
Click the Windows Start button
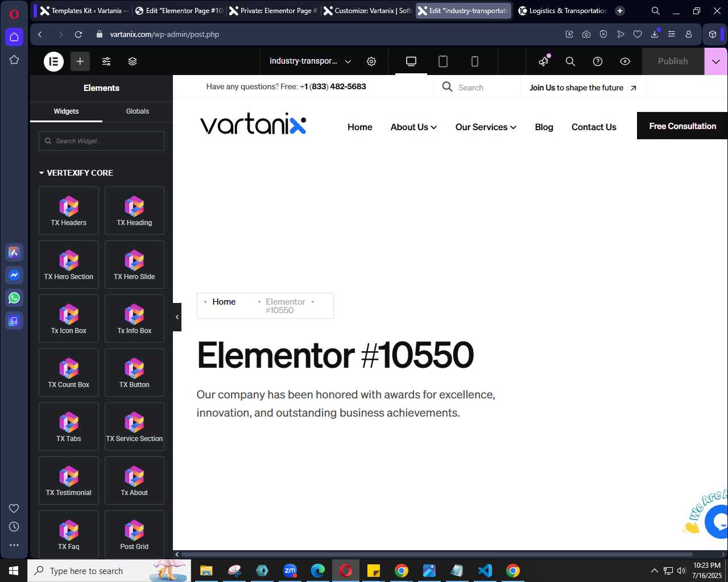tap(14, 571)
